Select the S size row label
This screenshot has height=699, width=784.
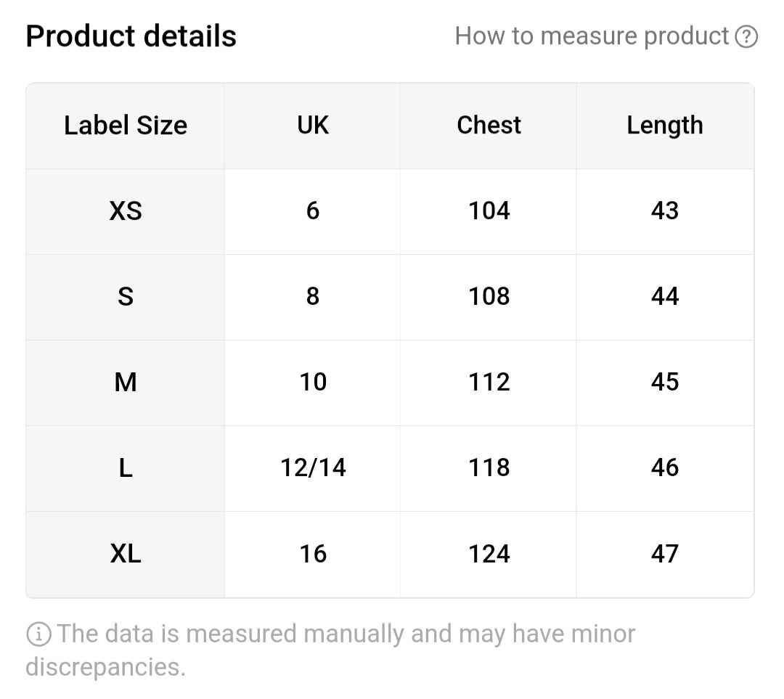[126, 297]
